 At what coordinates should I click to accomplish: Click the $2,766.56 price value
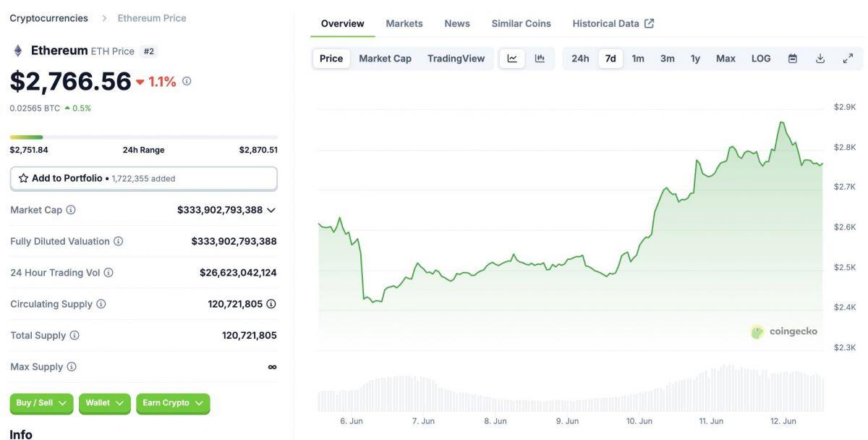(x=70, y=81)
